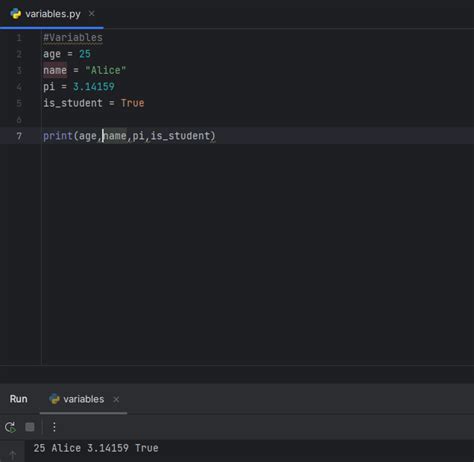Close the variables.py editor tab

(92, 14)
